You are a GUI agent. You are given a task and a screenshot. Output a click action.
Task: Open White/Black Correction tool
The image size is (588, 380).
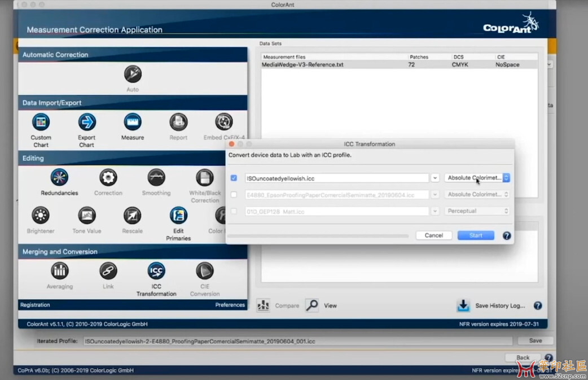pyautogui.click(x=204, y=177)
